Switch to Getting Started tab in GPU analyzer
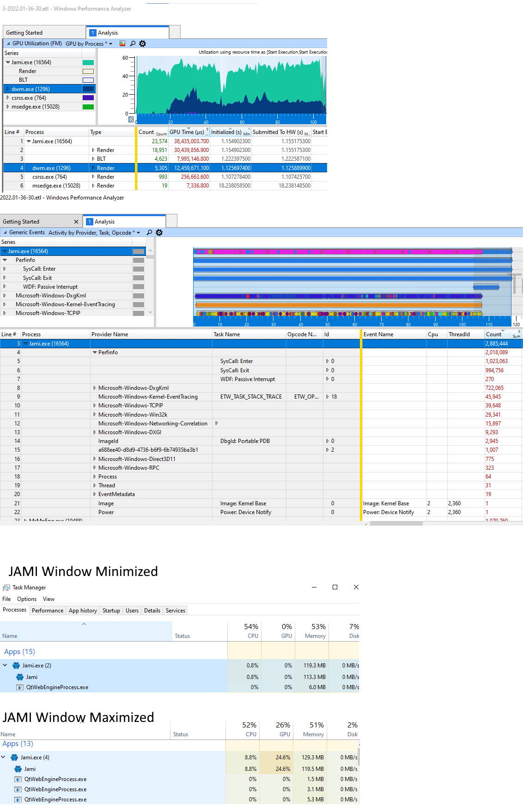The height and width of the screenshot is (812, 523). [44, 33]
